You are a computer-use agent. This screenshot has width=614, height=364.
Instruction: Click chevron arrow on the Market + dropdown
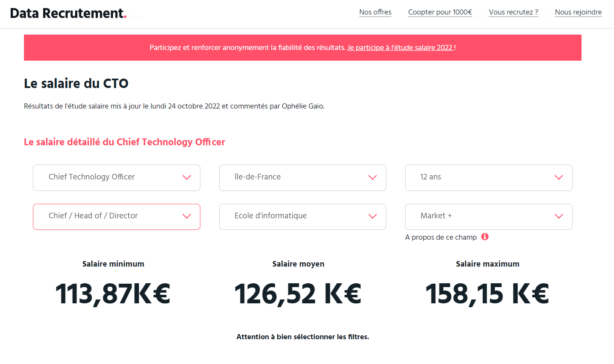pos(558,216)
